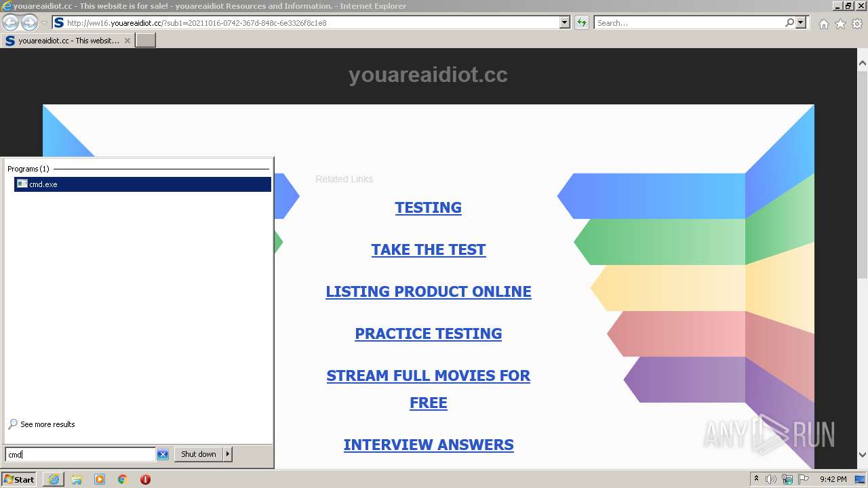The image size is (868, 488).
Task: Open the INTERVIEW ANSWERS link
Action: point(428,445)
